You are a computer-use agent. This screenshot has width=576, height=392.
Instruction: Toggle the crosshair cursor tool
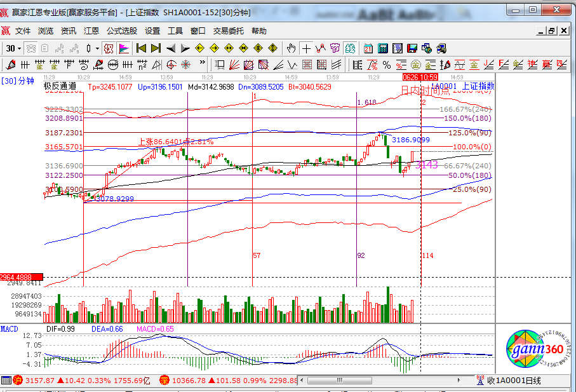coord(306,48)
